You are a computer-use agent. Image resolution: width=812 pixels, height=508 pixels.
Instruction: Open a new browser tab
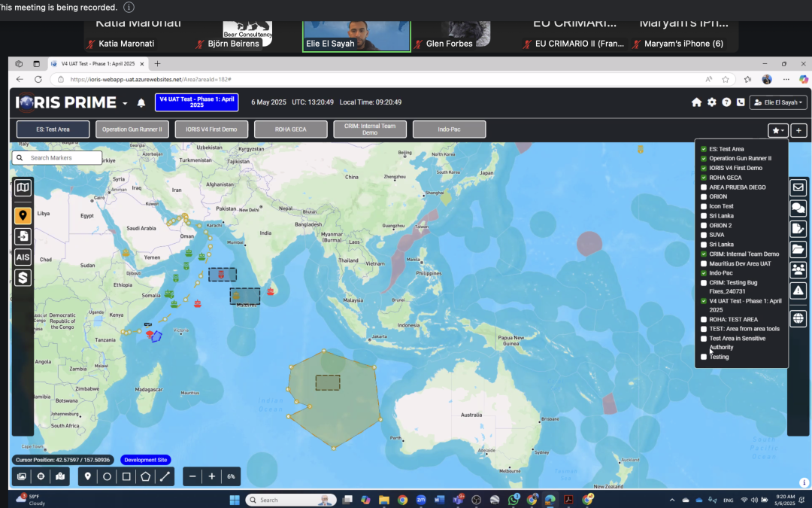(x=157, y=64)
